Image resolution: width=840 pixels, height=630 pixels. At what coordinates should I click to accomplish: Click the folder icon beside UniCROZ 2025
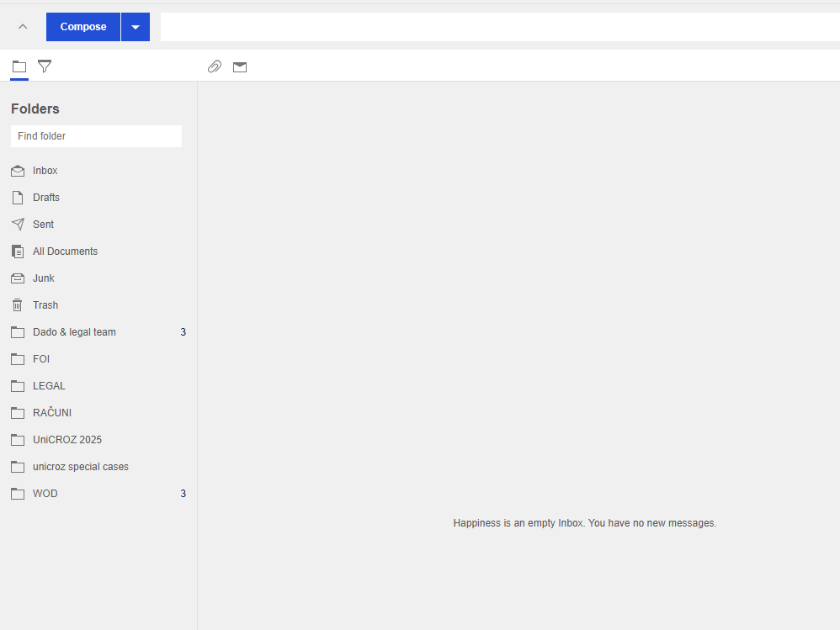pos(18,440)
